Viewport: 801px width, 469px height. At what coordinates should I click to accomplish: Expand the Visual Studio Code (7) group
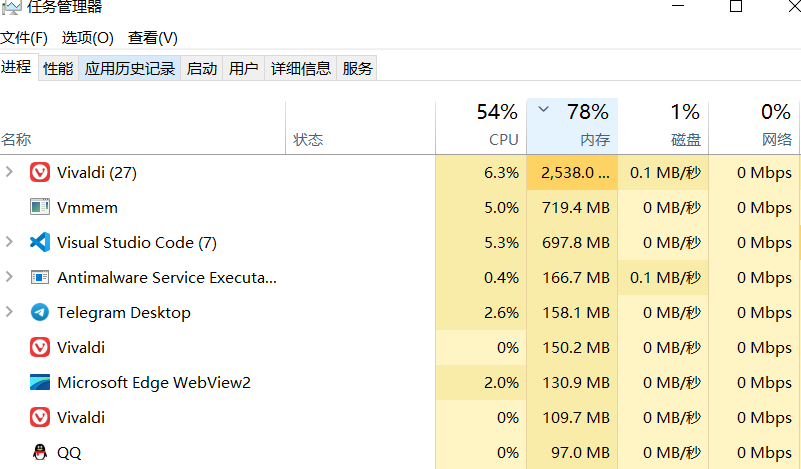9,242
